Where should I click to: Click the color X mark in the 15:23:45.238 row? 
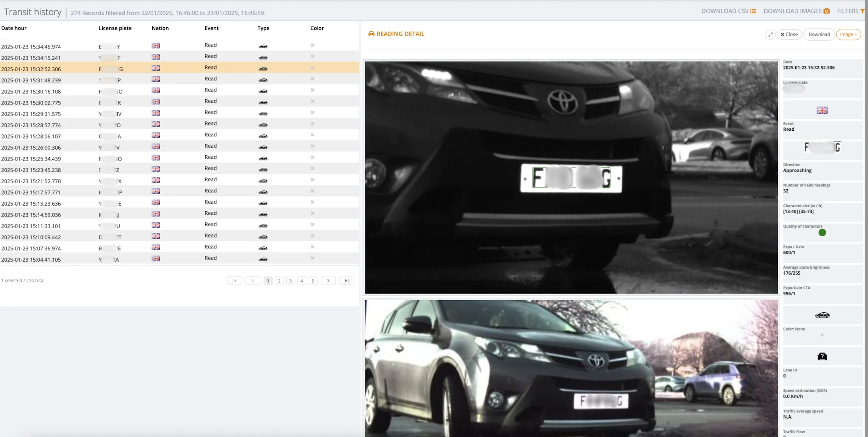pos(312,169)
